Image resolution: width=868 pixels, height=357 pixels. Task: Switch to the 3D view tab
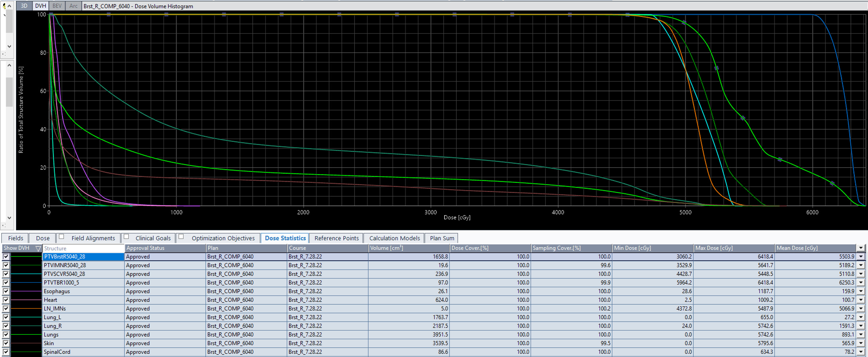24,6
